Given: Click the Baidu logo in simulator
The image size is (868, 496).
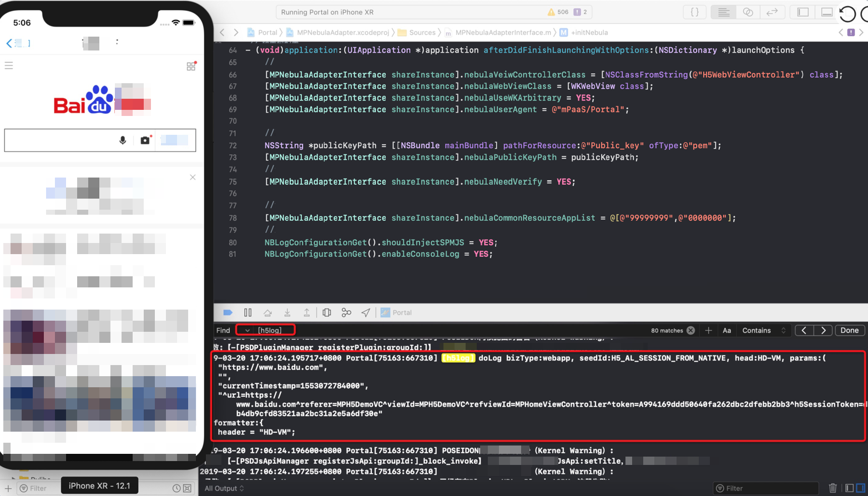Looking at the screenshot, I should tap(84, 100).
